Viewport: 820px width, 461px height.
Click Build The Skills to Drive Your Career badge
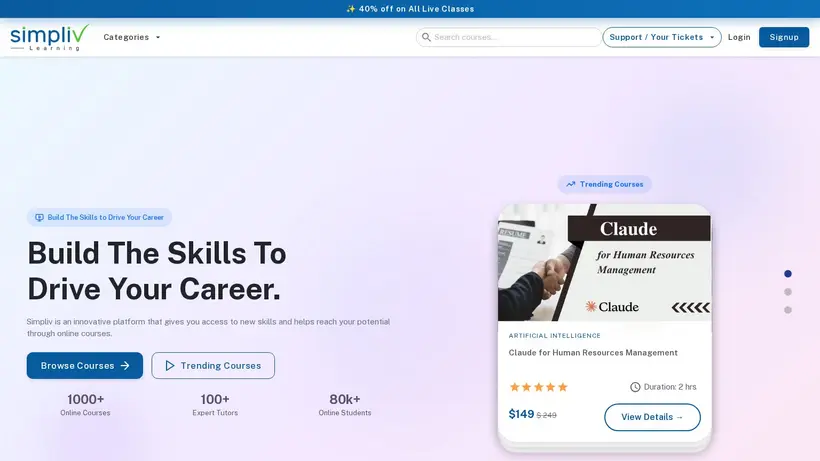(x=99, y=217)
